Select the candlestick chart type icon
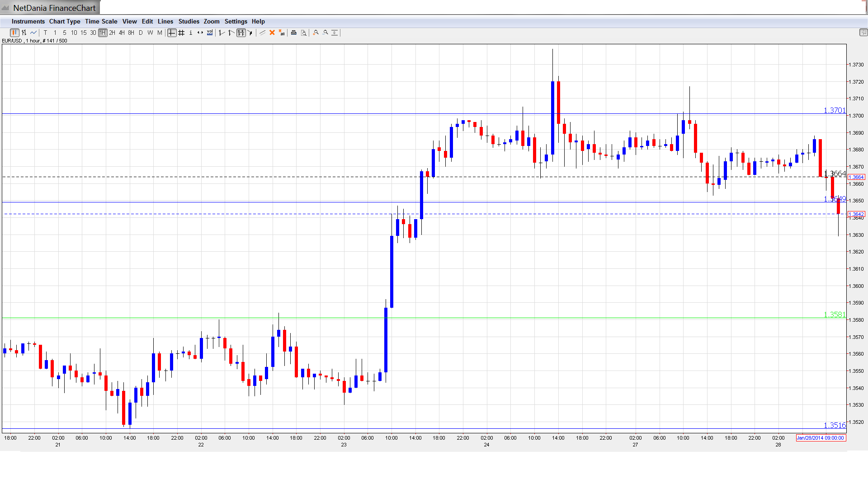 pos(14,33)
